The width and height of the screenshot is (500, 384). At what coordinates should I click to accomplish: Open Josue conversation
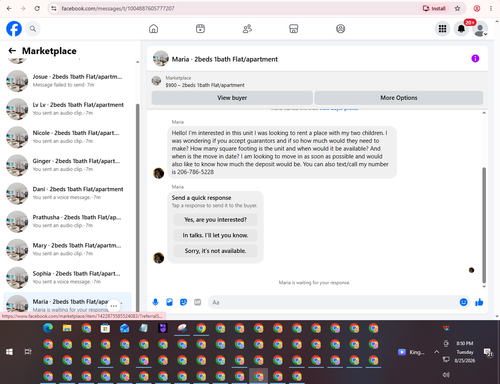67,81
